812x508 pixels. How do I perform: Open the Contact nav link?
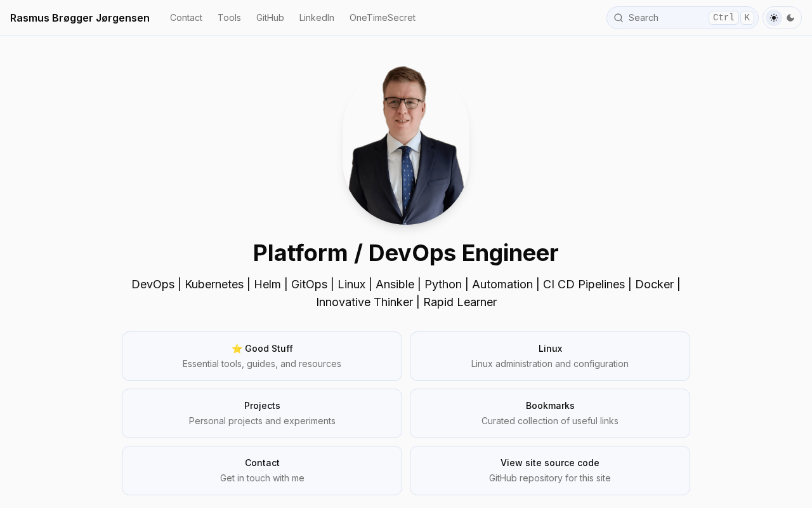click(x=186, y=18)
